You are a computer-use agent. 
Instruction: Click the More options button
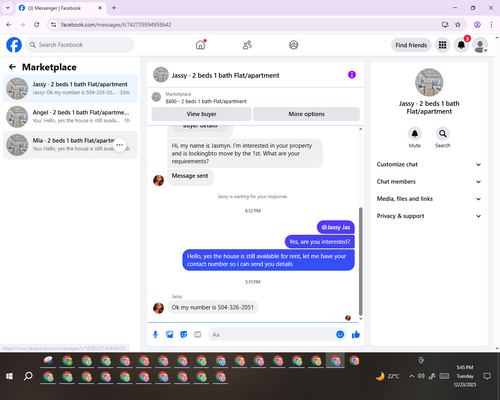(x=306, y=114)
